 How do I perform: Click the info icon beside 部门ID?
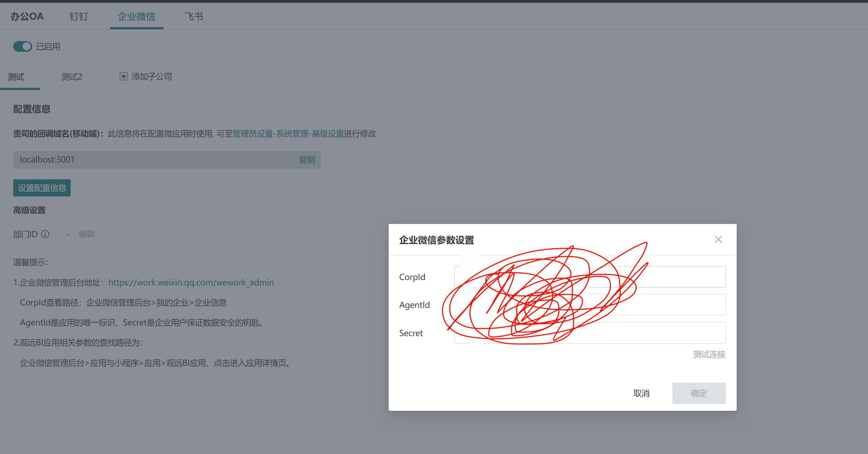tap(45, 234)
